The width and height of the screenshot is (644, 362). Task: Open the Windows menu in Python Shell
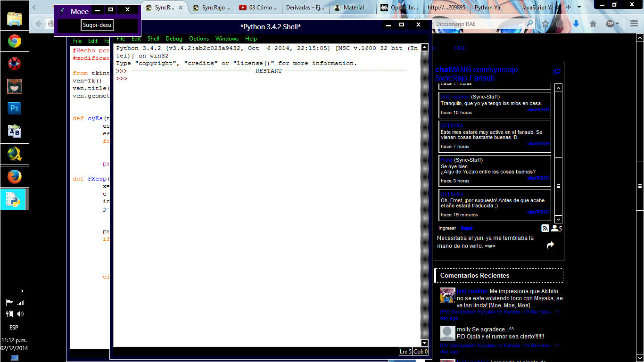pos(227,39)
